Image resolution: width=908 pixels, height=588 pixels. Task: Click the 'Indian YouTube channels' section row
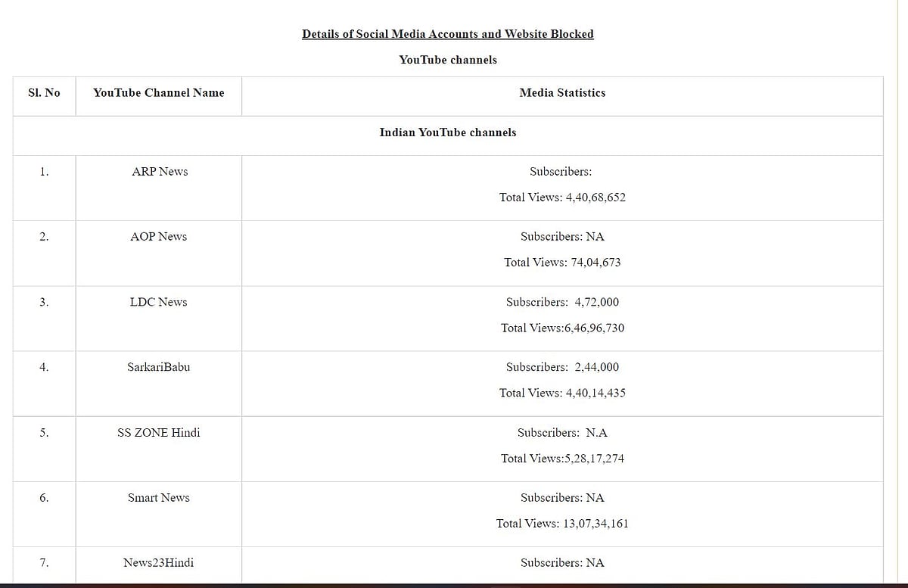(447, 132)
